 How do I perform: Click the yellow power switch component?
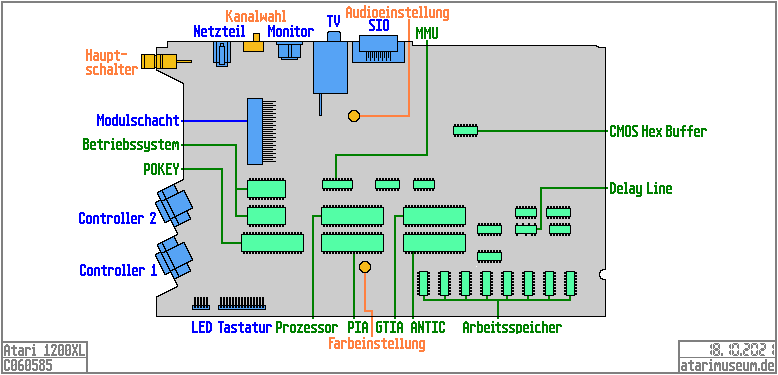coord(166,62)
